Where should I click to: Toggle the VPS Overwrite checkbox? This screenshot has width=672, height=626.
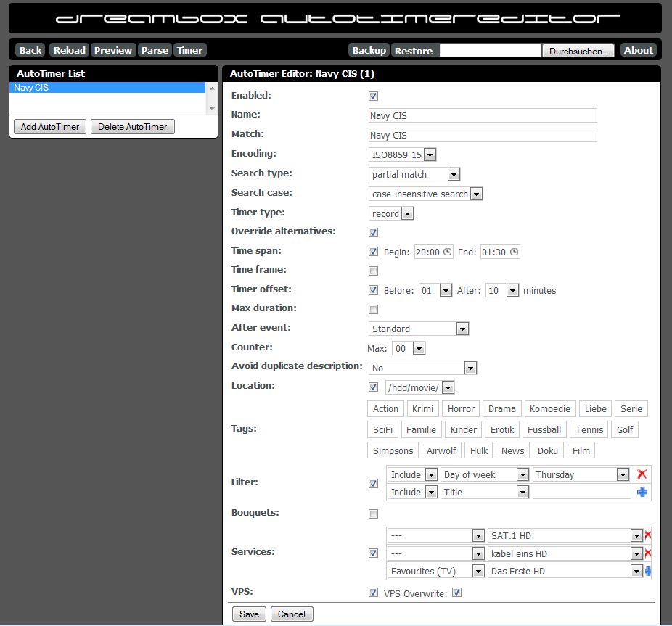click(457, 593)
